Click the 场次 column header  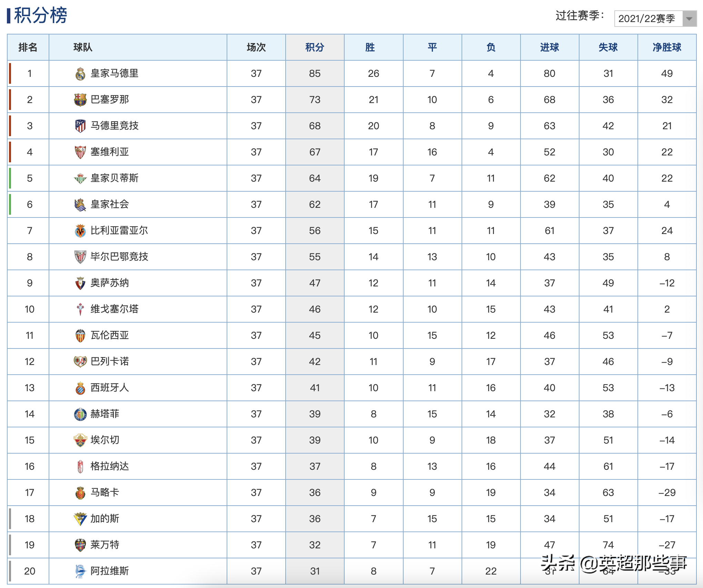(256, 47)
